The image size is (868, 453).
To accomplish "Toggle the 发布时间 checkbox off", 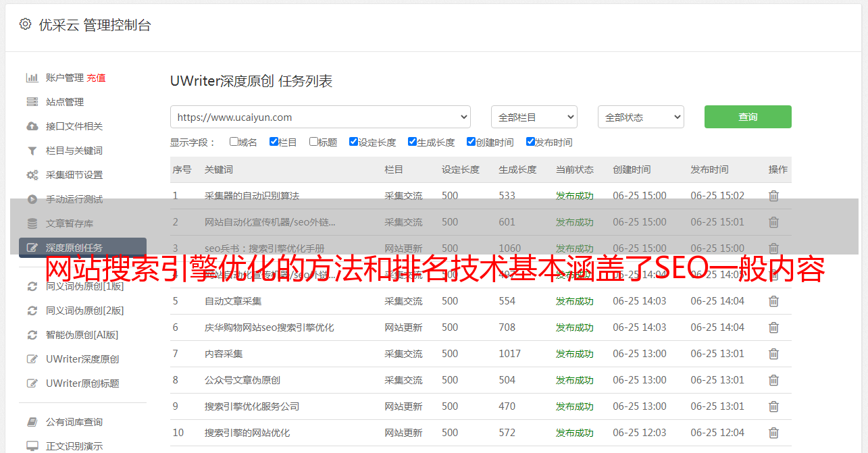I will click(x=530, y=142).
